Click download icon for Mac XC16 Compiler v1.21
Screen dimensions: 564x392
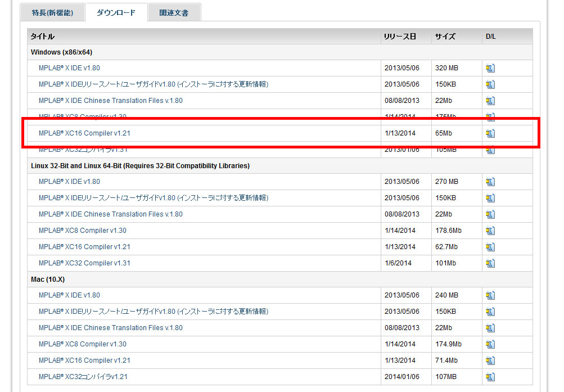pyautogui.click(x=490, y=361)
